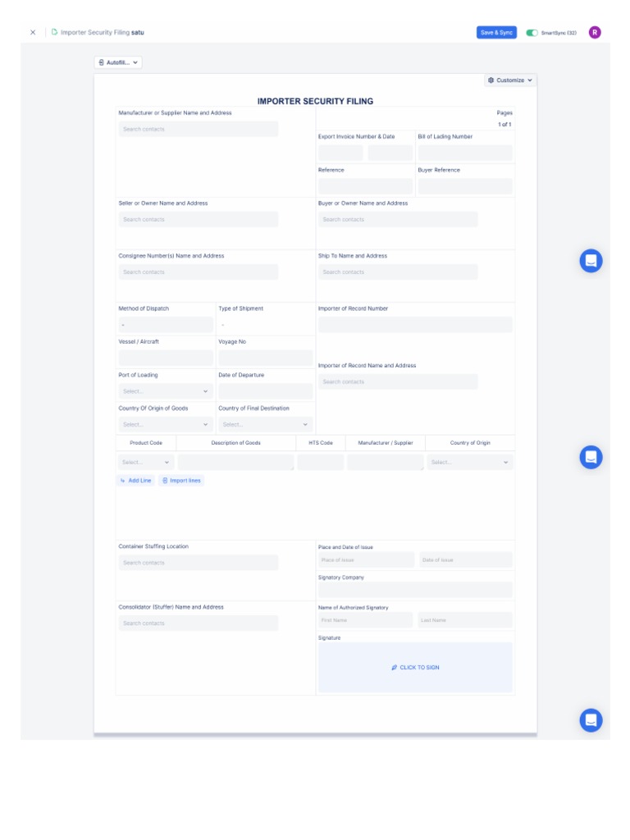
Task: Open the Country of Final Destination select
Action: click(x=265, y=424)
